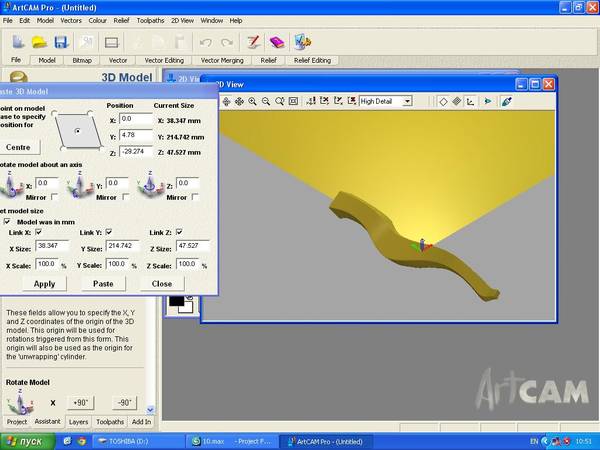Open the File menu

8,21
